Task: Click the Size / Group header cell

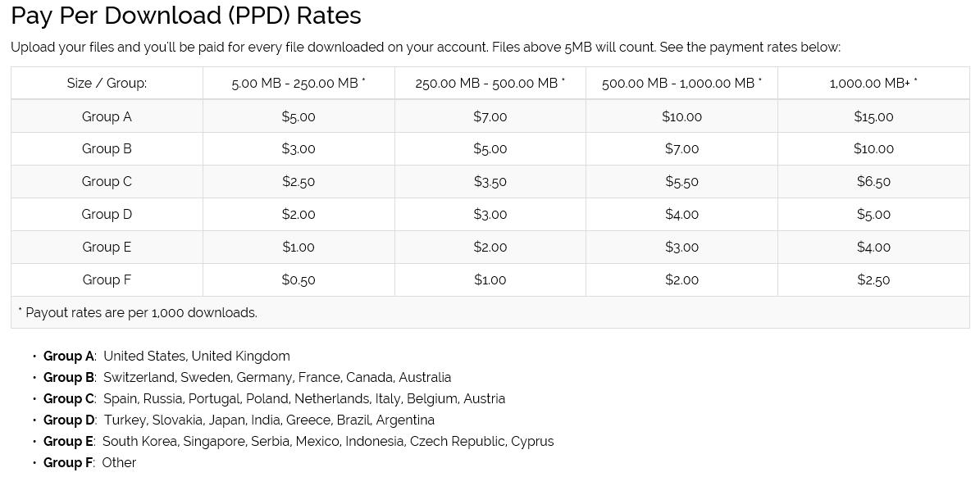Action: click(107, 83)
